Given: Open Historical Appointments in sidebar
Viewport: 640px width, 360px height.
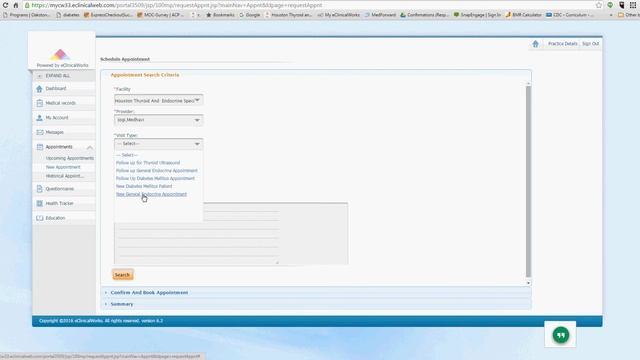Looking at the screenshot, I should [x=64, y=176].
